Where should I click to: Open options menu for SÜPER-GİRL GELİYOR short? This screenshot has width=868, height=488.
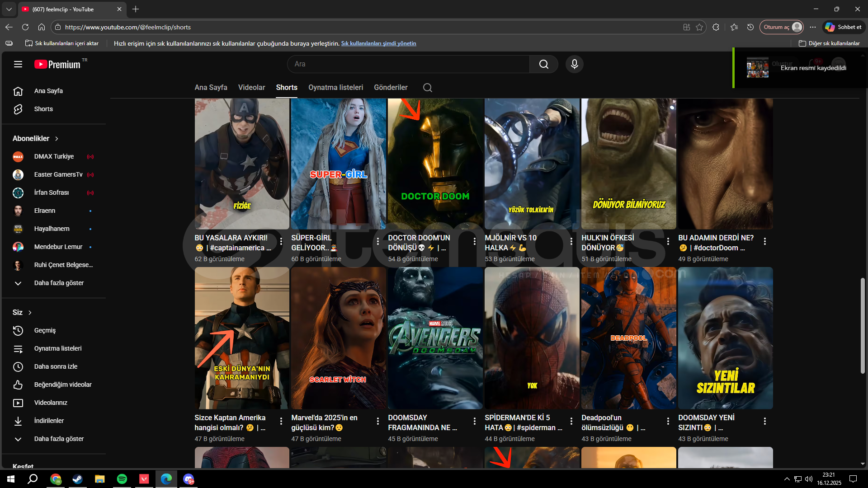[x=378, y=241]
